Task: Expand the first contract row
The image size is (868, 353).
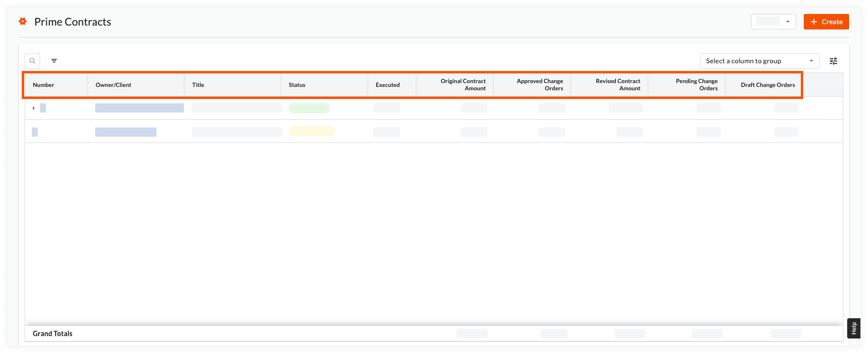Action: tap(33, 108)
